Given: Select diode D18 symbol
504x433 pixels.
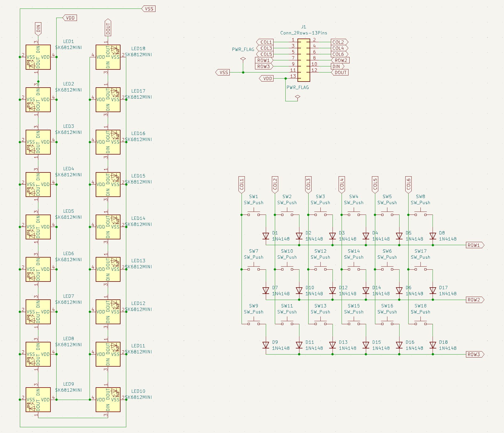Looking at the screenshot, I should point(433,345).
